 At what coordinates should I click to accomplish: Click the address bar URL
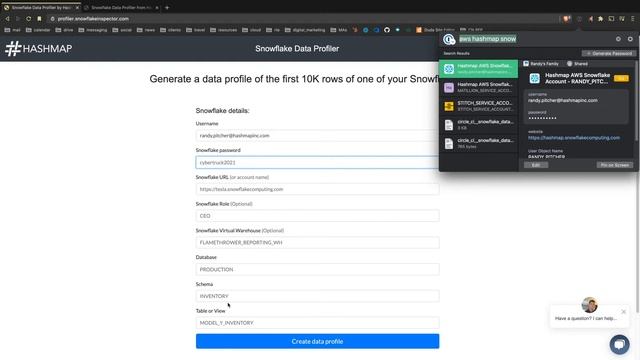[93, 19]
